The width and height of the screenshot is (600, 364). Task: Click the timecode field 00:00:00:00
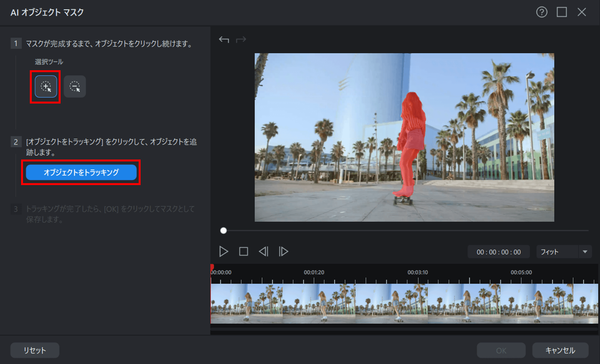click(498, 252)
